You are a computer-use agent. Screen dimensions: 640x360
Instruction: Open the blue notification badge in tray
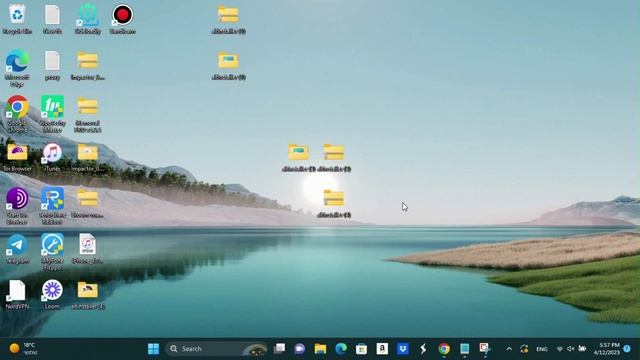coord(627,349)
